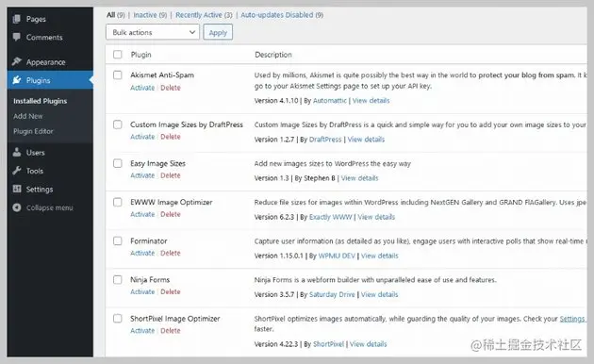Open Pages menu item

click(36, 19)
